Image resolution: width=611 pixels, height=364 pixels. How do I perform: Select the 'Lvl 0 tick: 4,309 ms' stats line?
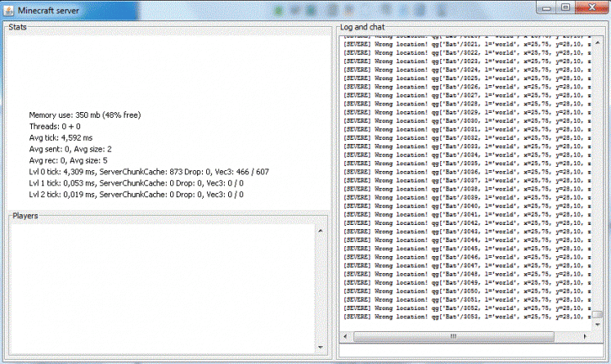pos(149,172)
